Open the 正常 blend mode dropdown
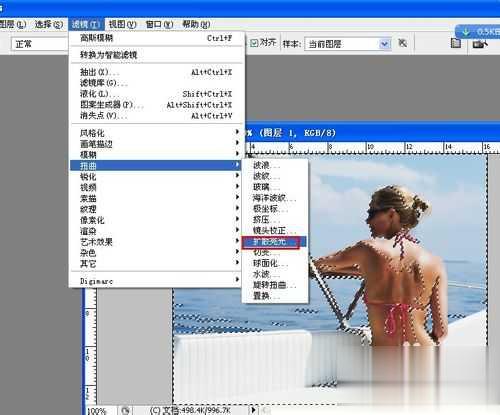Viewport: 500px width, 415px height. pos(39,44)
